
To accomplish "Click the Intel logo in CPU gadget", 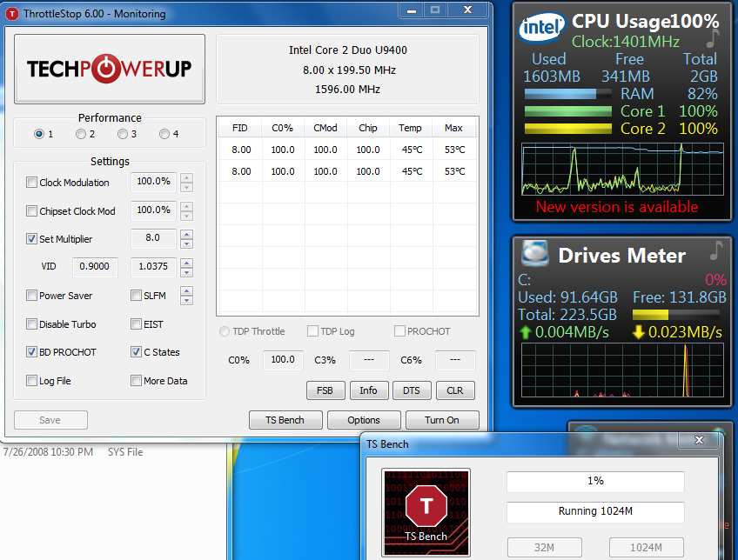I will coord(541,27).
